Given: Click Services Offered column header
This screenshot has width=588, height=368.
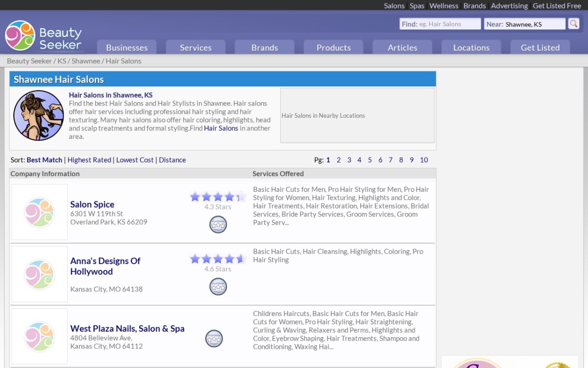Looking at the screenshot, I should [x=278, y=174].
